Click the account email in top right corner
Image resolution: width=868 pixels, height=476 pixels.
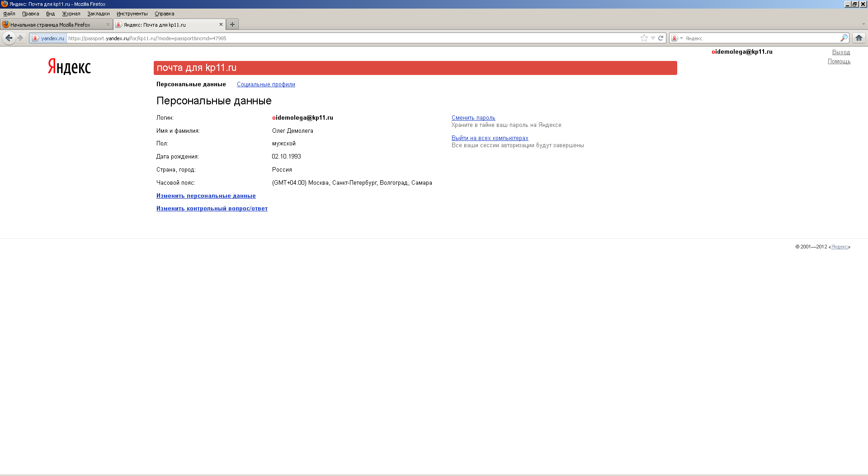(742, 52)
